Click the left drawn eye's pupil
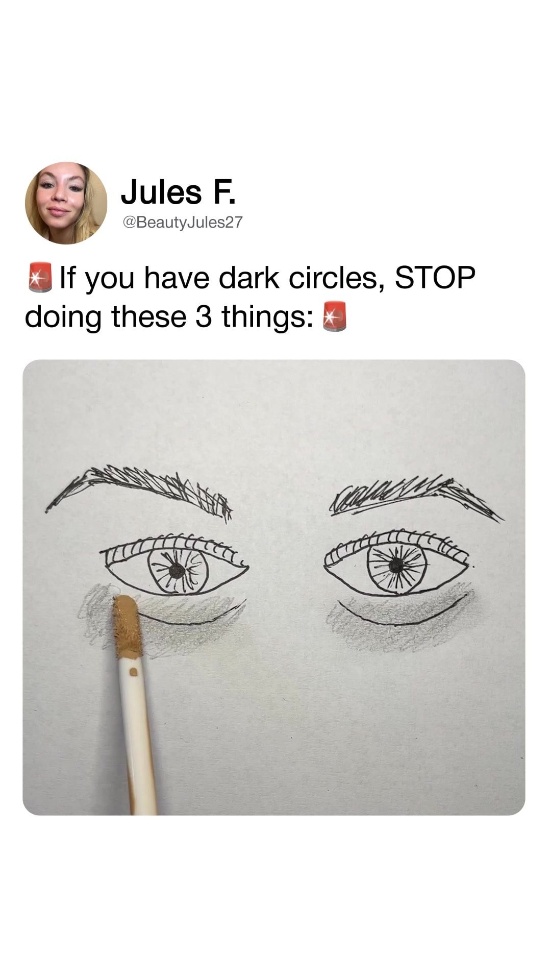The width and height of the screenshot is (551, 980). click(x=177, y=571)
